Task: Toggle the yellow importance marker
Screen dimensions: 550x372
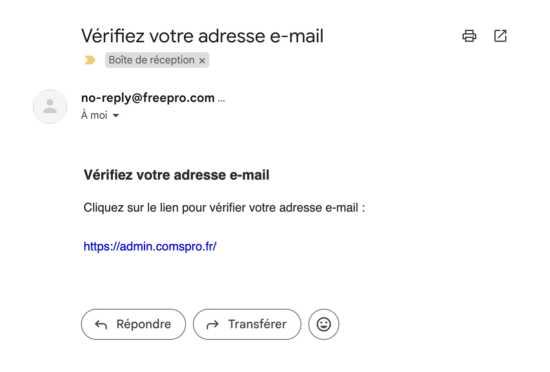Action: (x=90, y=60)
